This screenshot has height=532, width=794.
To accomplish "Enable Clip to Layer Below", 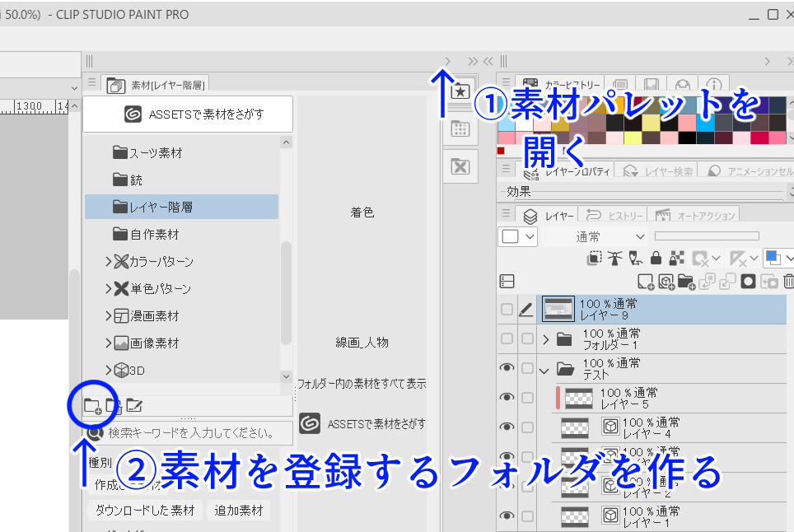I will [x=594, y=258].
